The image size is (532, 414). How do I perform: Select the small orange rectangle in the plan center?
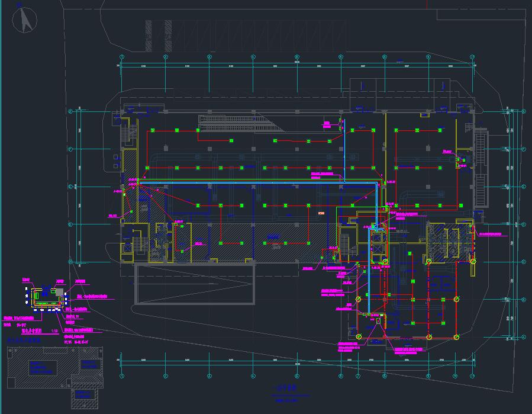tap(321, 212)
